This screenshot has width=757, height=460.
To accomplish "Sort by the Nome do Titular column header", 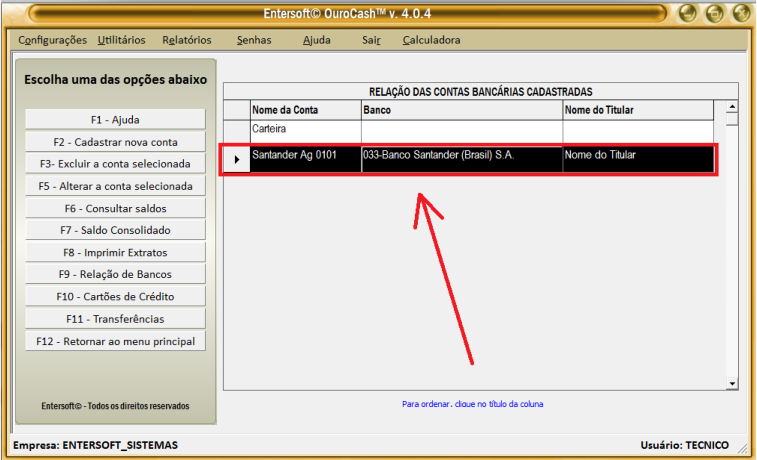I will tap(638, 110).
